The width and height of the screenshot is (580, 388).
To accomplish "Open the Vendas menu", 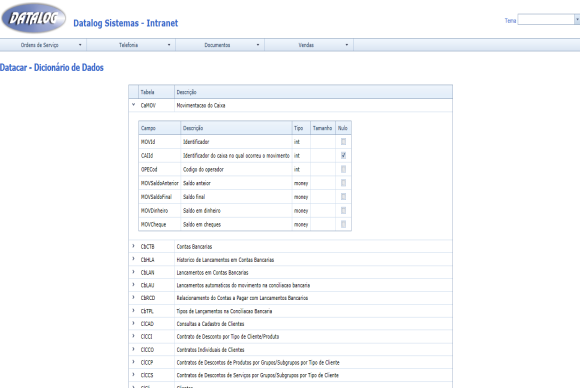I will [x=309, y=45].
